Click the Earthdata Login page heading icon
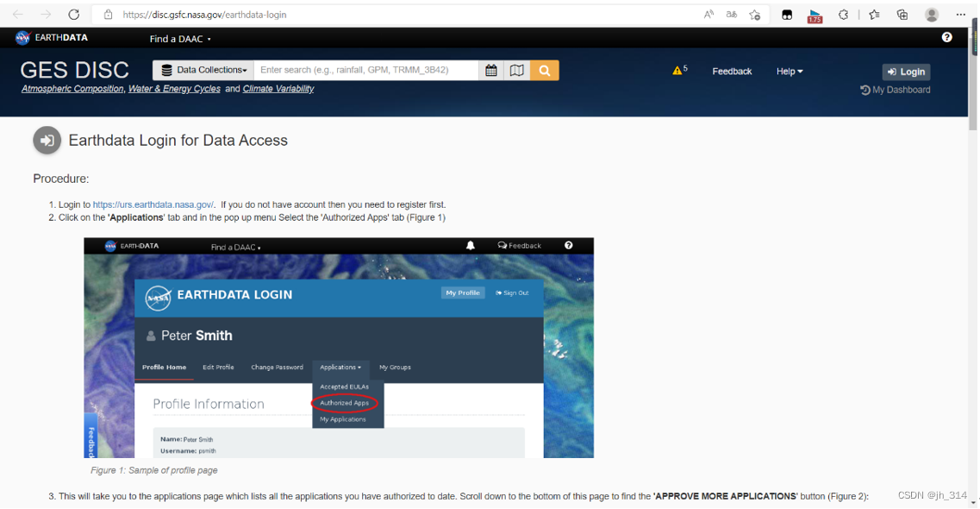980x509 pixels. (47, 140)
